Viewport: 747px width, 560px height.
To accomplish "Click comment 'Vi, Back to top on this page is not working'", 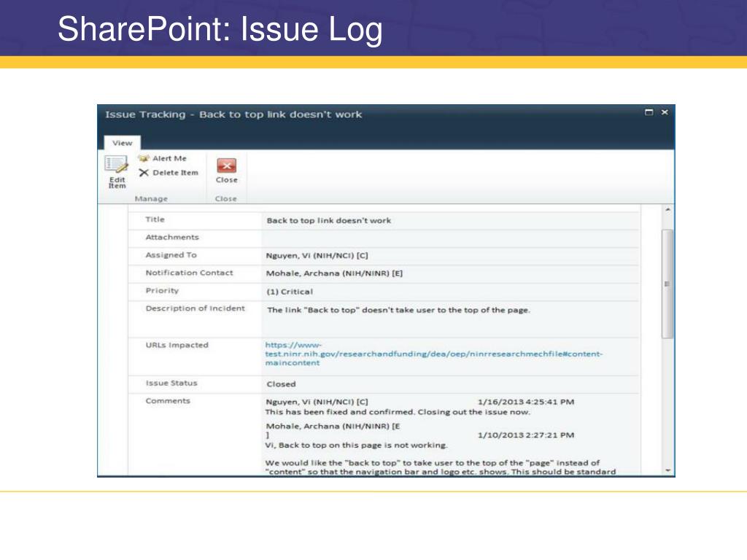I will coord(356,446).
